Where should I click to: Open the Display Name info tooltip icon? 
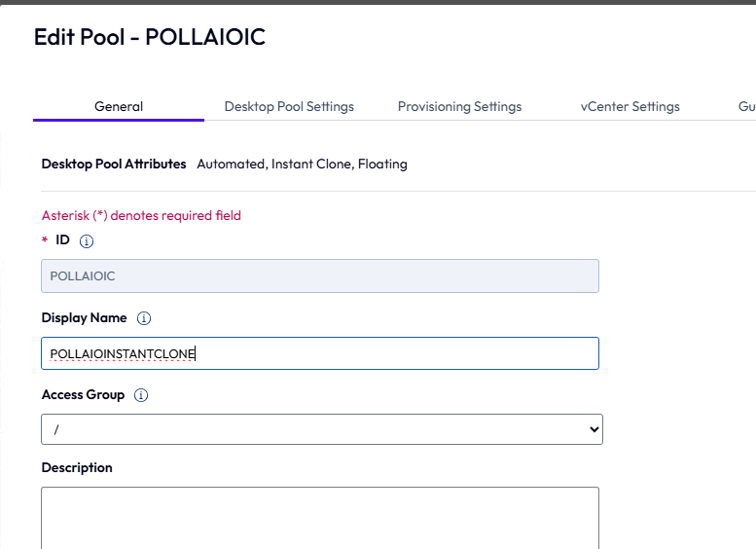click(144, 318)
